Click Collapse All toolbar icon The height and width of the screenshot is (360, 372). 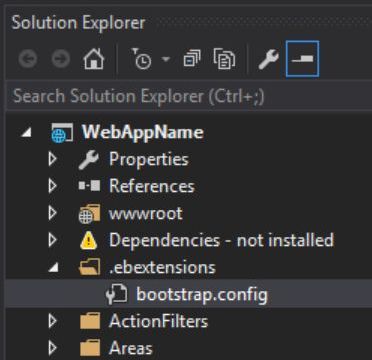192,59
